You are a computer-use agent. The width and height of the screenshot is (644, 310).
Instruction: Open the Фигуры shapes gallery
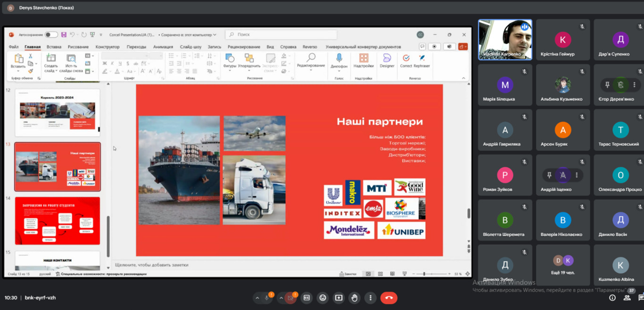[230, 58]
